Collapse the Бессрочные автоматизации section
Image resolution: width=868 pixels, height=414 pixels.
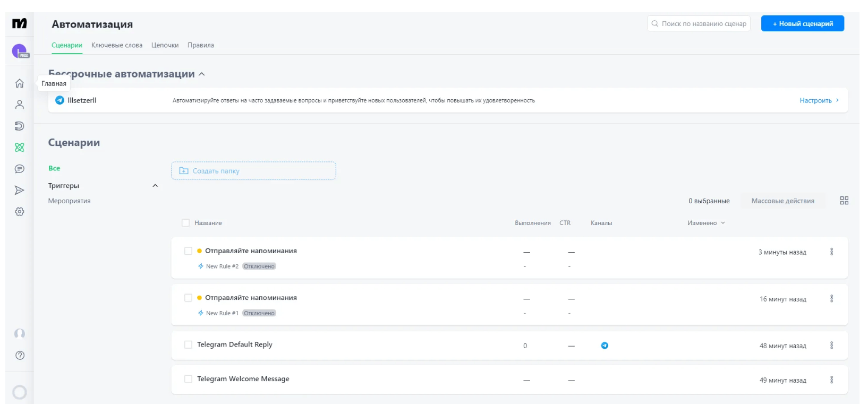point(202,74)
